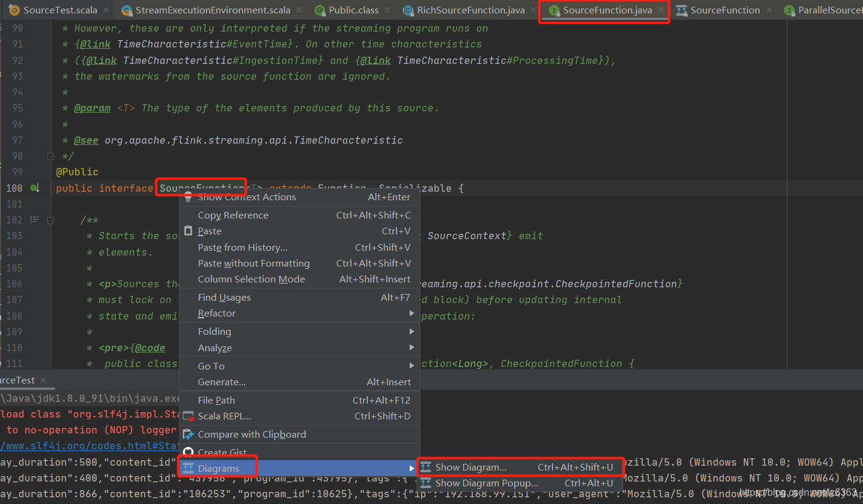Click the Scala REPL icon in context menu
The height and width of the screenshot is (504, 863).
189,416
